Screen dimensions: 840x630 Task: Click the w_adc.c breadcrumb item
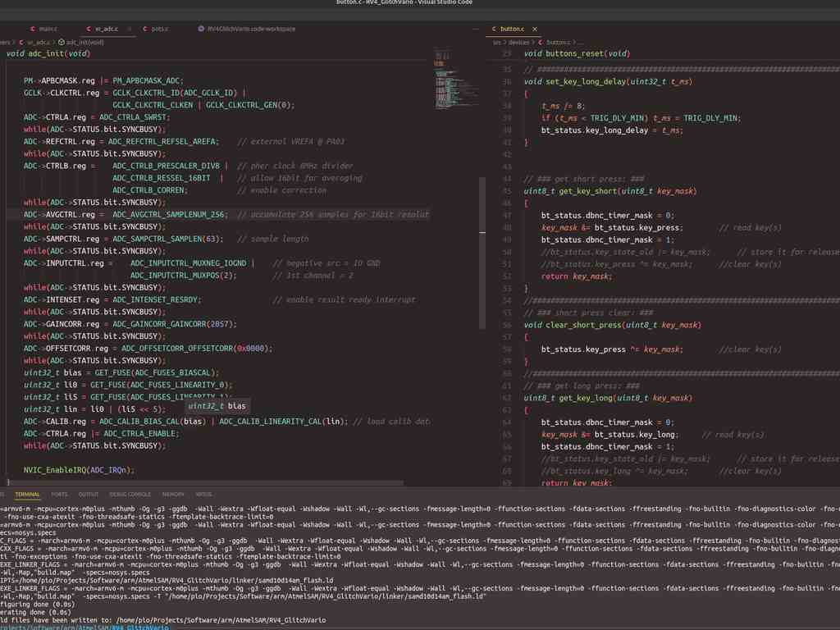39,42
